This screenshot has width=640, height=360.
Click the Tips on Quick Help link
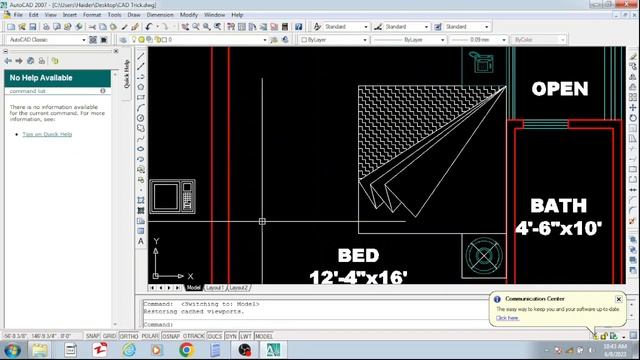tap(47, 134)
